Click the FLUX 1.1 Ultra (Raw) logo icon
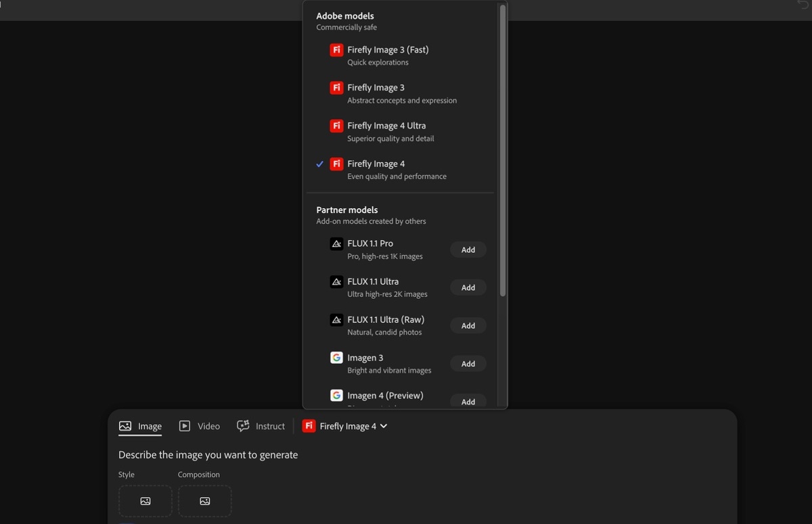812x524 pixels. point(336,319)
